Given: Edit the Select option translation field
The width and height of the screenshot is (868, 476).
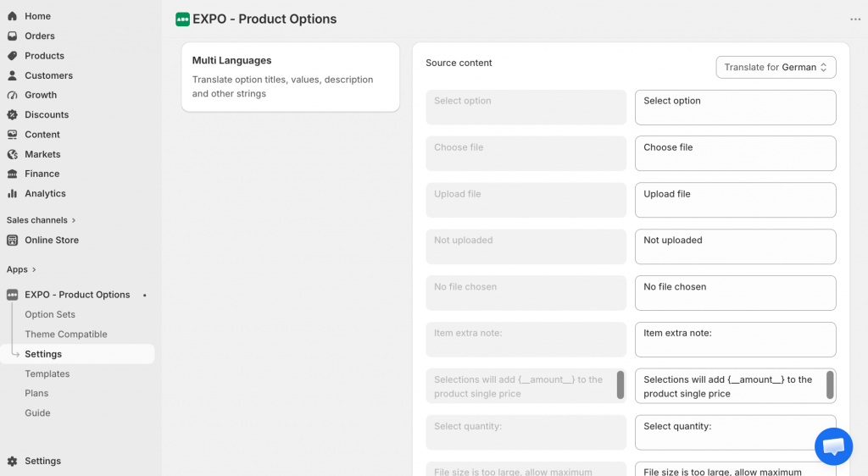Looking at the screenshot, I should pos(735,108).
